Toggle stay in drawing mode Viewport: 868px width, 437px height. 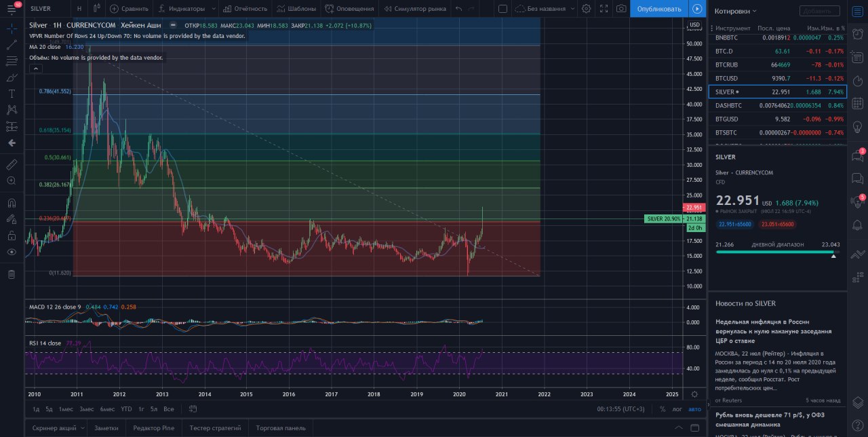pos(12,219)
